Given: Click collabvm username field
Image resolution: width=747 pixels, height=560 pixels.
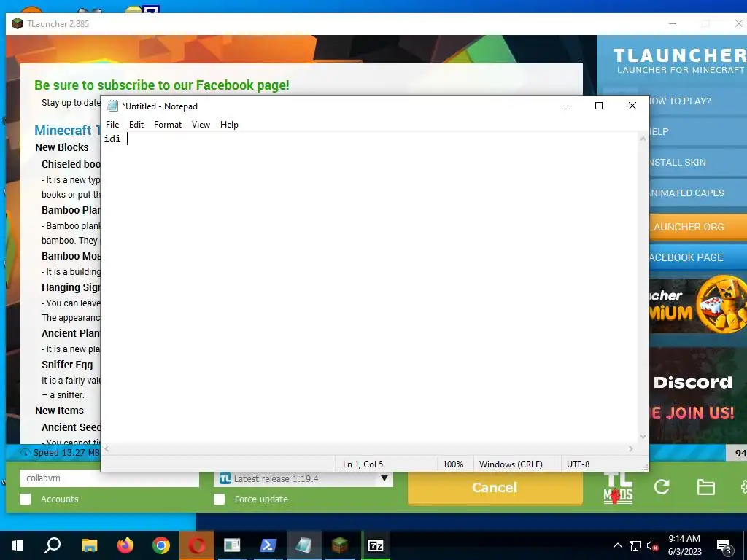Looking at the screenshot, I should 109,478.
